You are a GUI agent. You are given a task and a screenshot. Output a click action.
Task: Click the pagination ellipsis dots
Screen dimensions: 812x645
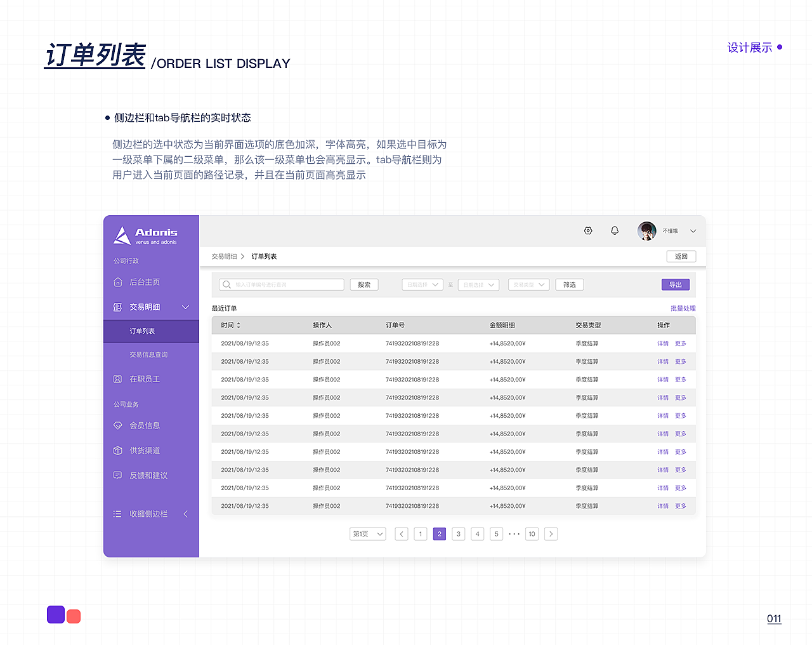(x=514, y=534)
